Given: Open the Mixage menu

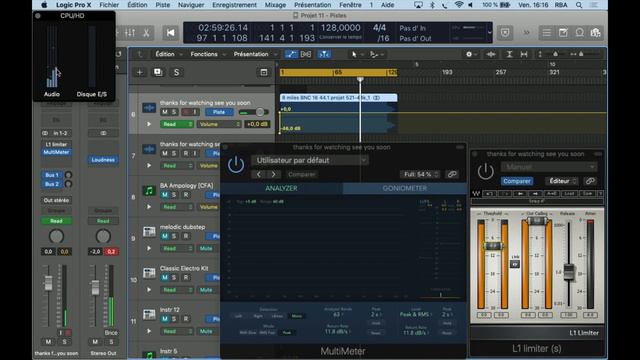Looking at the screenshot, I should coord(275,5).
